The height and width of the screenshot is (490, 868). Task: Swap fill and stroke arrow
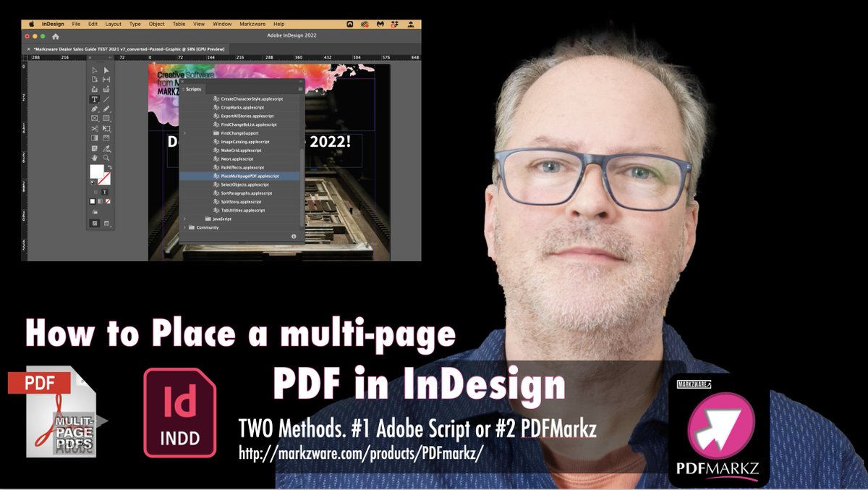click(110, 167)
